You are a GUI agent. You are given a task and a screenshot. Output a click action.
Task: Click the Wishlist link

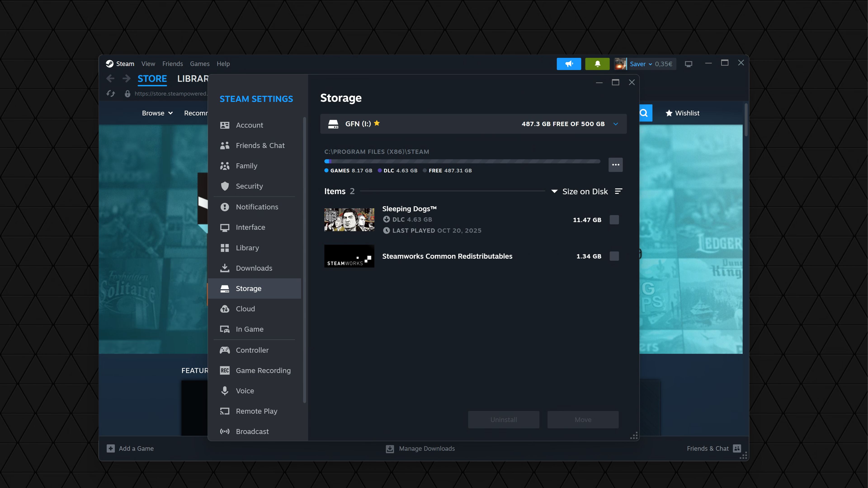tap(682, 113)
